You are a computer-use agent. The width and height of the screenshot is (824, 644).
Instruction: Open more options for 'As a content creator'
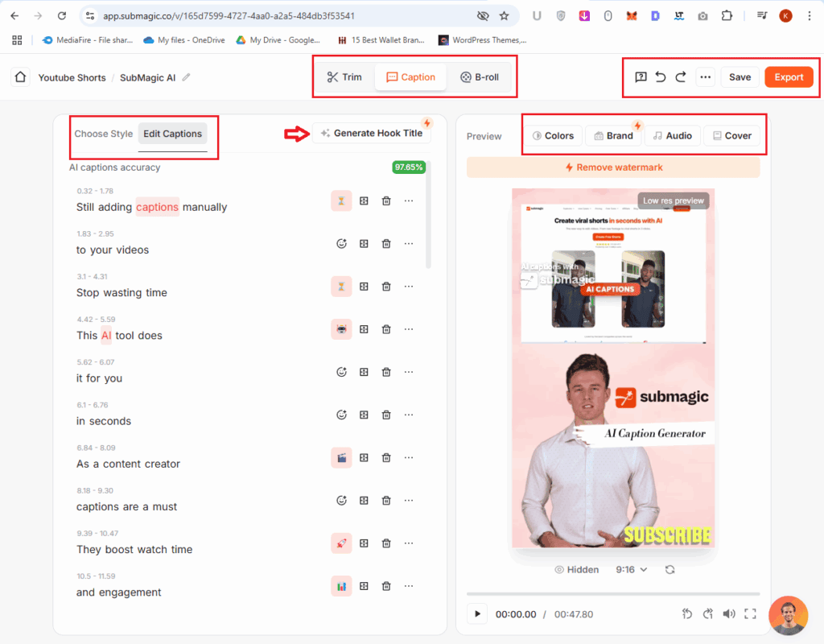tap(409, 457)
